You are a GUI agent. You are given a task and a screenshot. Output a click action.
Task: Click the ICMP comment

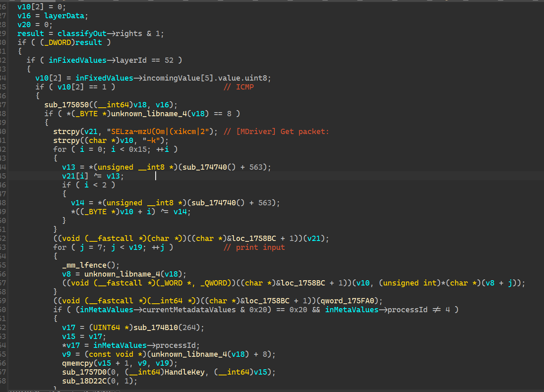[x=245, y=87]
